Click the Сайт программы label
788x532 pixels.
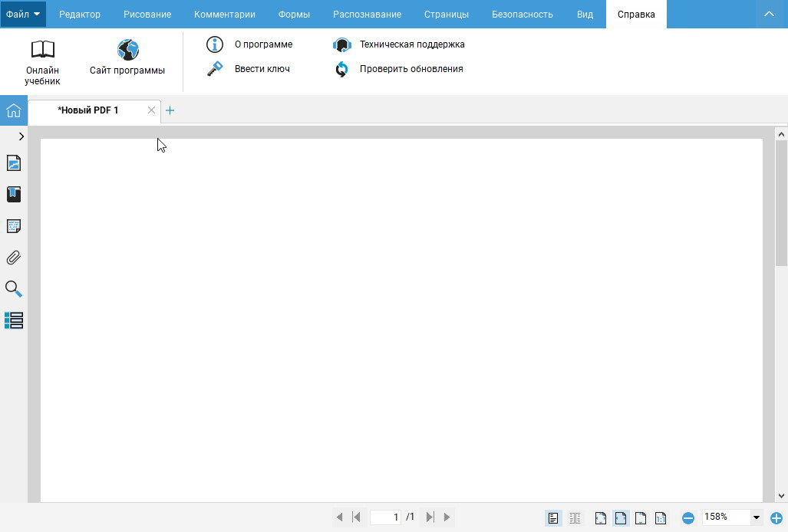pyautogui.click(x=127, y=71)
